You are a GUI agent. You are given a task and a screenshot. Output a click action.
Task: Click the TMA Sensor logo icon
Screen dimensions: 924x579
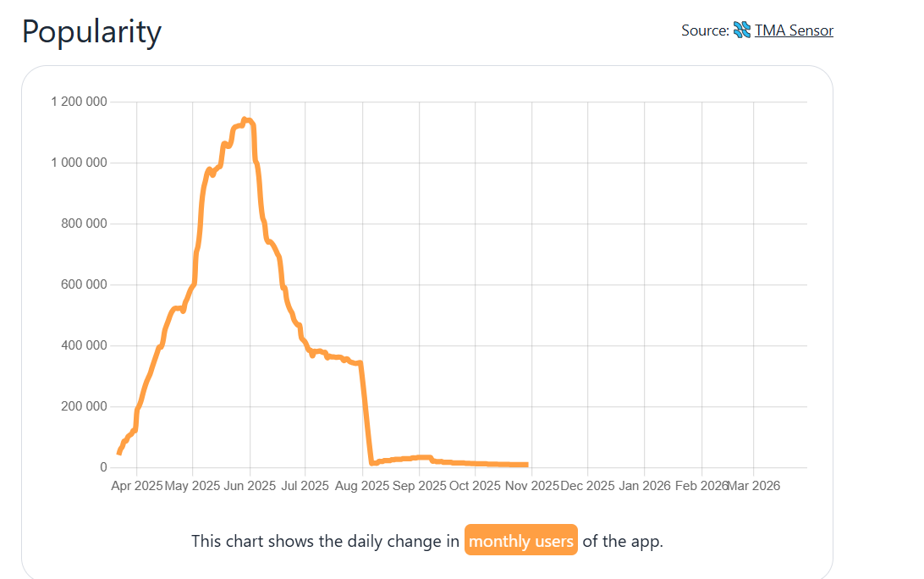(x=742, y=30)
